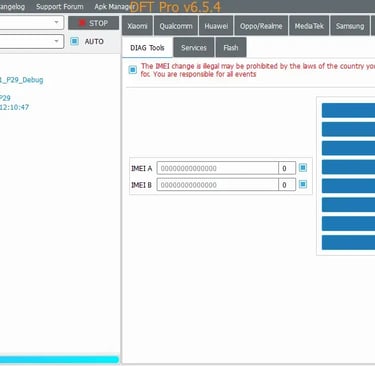Select the Huawei tab
Image resolution: width=375 pixels, height=366 pixels.
pyautogui.click(x=216, y=26)
